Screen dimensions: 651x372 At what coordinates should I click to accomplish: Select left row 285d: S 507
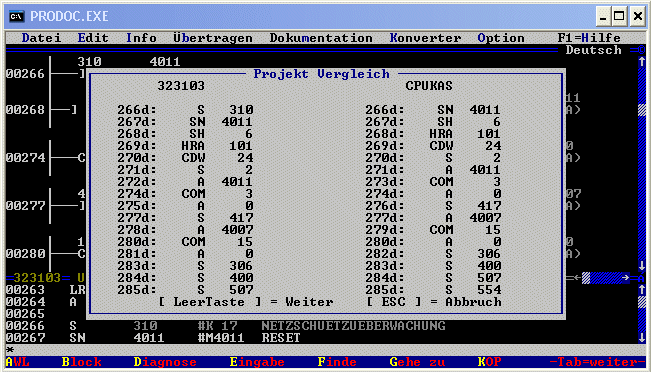point(185,290)
